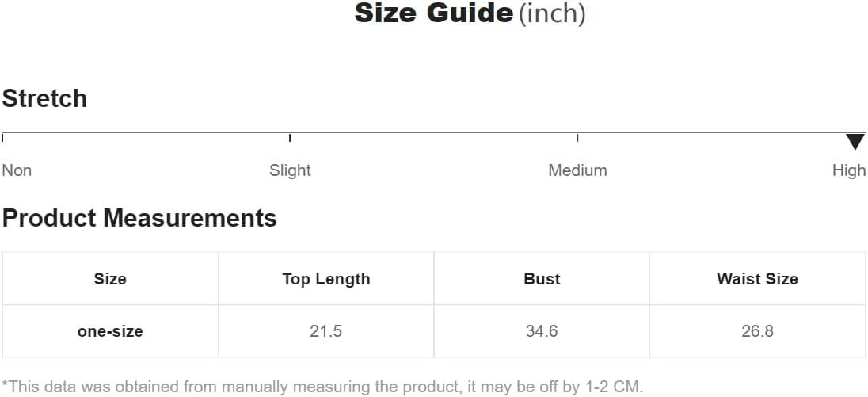Screen dimensions: 868x397
Task: Select the one-size row label
Action: click(110, 331)
